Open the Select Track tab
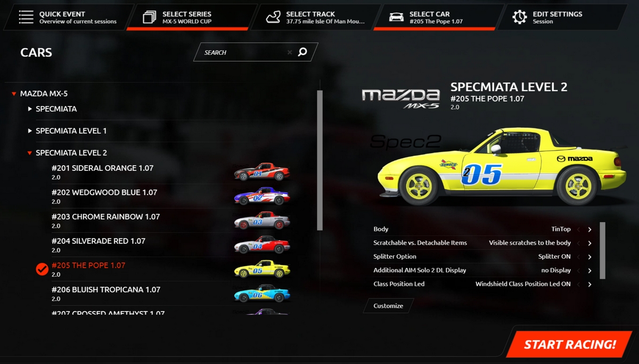 point(316,18)
